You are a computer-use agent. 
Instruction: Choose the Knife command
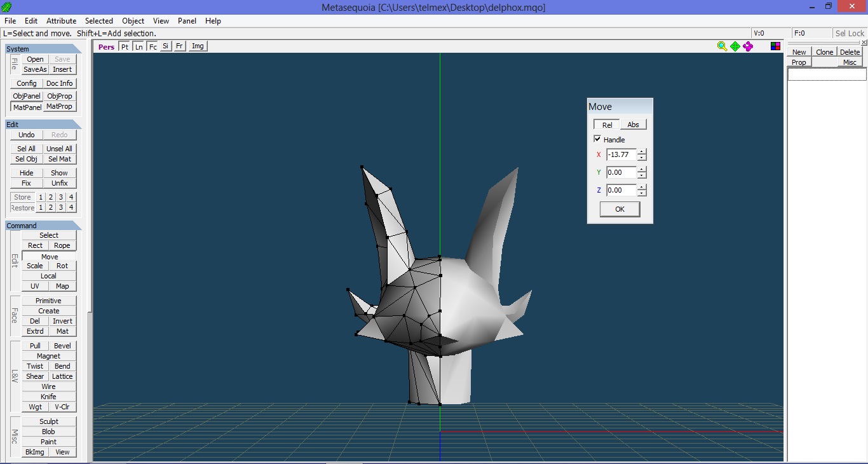click(x=49, y=397)
